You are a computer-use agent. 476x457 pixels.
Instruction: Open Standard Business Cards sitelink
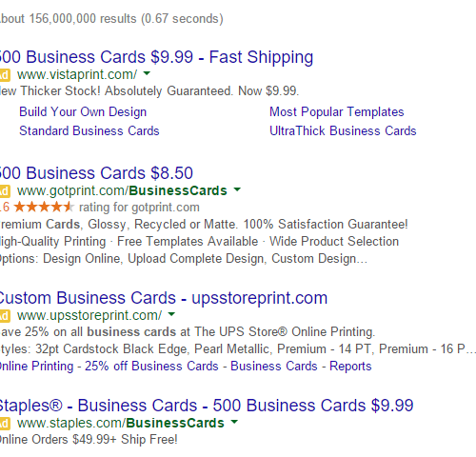(x=89, y=130)
